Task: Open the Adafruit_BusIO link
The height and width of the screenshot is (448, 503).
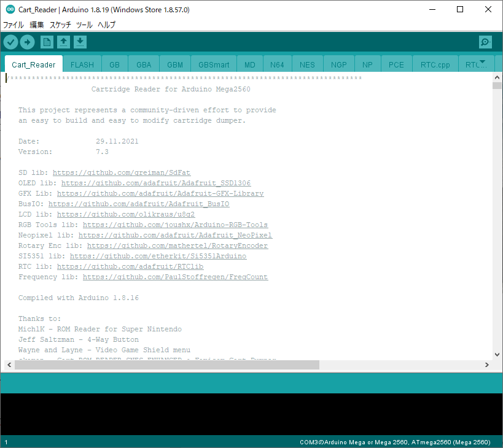Action: coord(139,204)
